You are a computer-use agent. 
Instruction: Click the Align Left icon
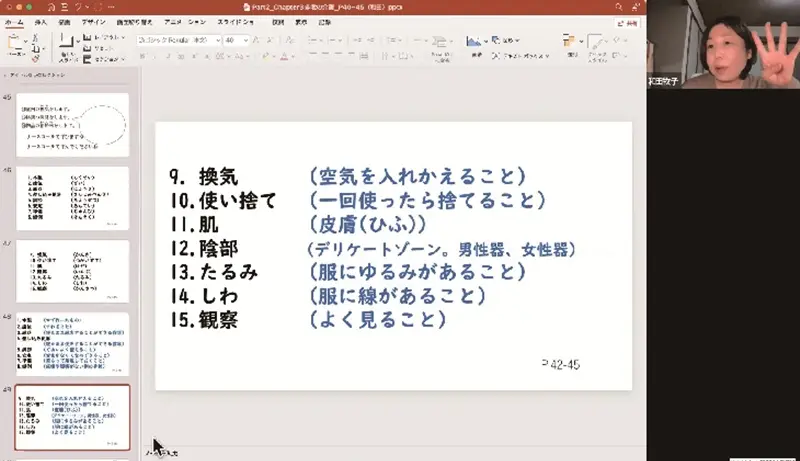tap(313, 55)
